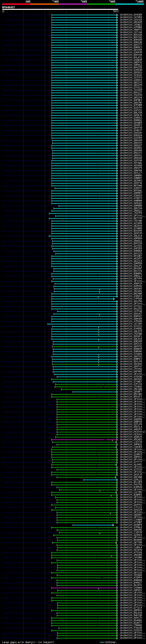Click hit UniRef100_C6TF66

[x=131, y=312]
